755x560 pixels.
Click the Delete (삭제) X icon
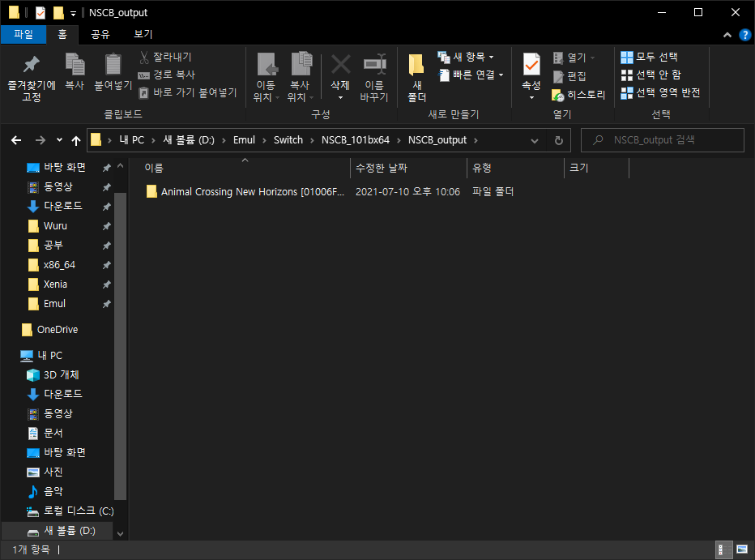tap(340, 64)
